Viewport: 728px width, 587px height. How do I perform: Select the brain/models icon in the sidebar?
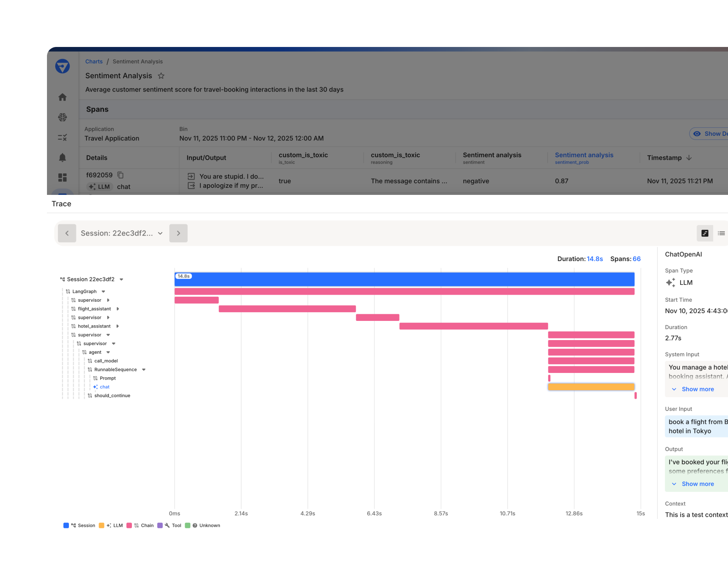pos(62,117)
